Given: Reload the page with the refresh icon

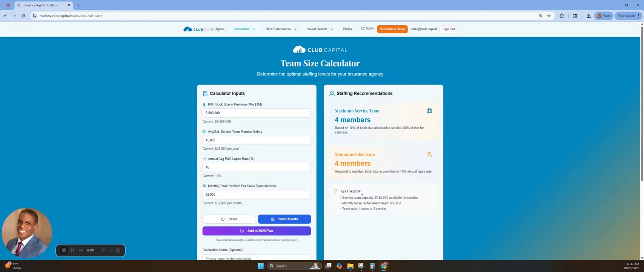Looking at the screenshot, I should point(23,16).
